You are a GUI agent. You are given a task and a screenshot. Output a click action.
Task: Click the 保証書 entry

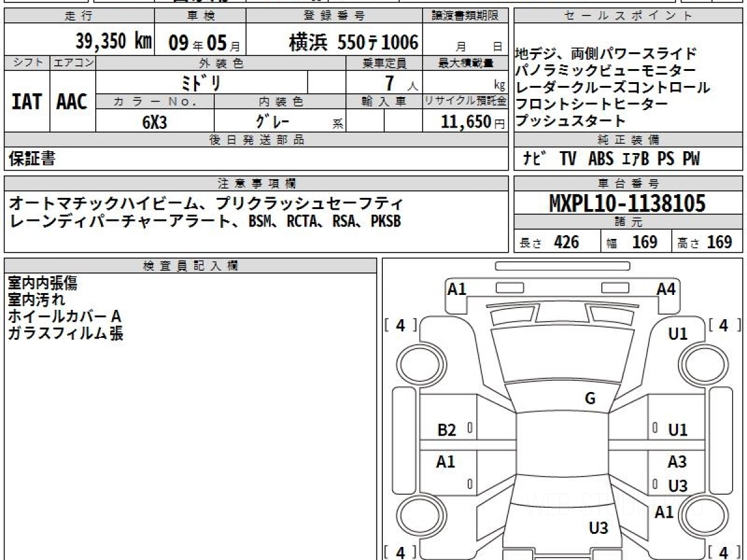tap(32, 159)
